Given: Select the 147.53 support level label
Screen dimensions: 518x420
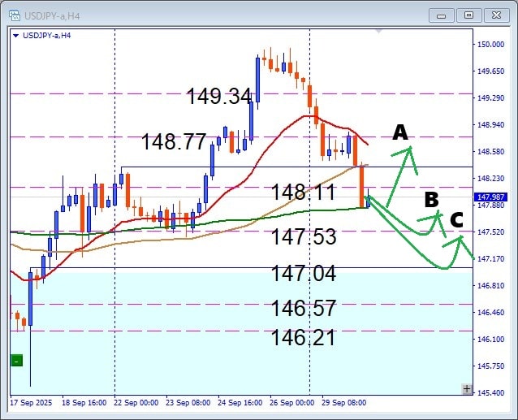Looking at the screenshot, I should coord(304,237).
